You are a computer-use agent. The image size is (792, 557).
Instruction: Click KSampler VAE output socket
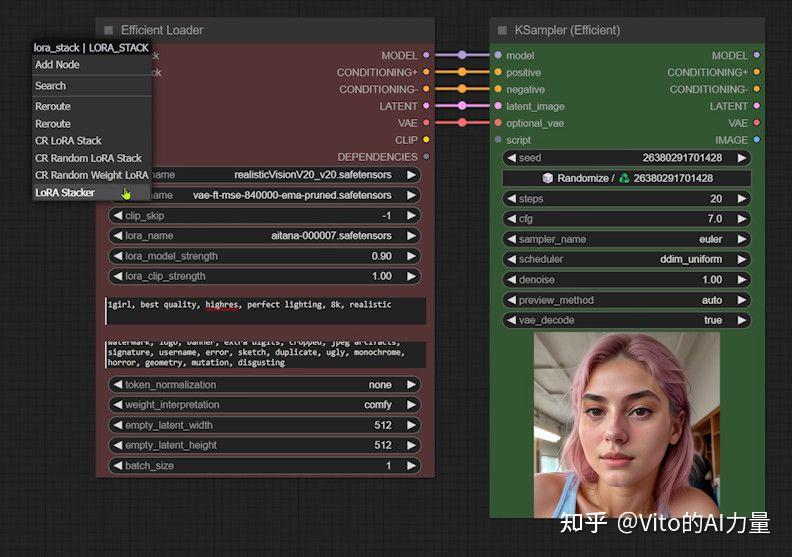coord(757,123)
